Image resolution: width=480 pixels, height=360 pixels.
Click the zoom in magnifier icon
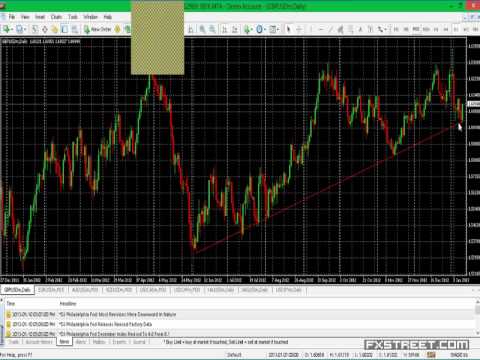click(x=202, y=29)
